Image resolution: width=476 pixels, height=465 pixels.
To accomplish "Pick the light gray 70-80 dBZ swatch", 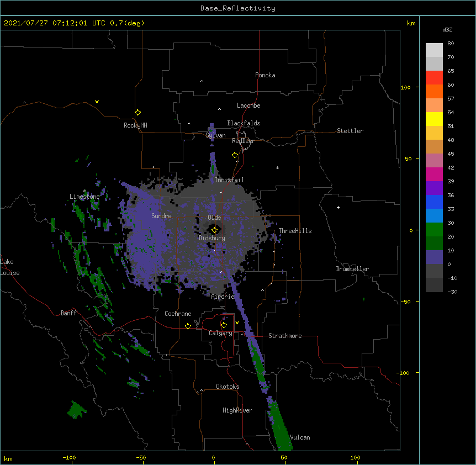I will [x=434, y=50].
